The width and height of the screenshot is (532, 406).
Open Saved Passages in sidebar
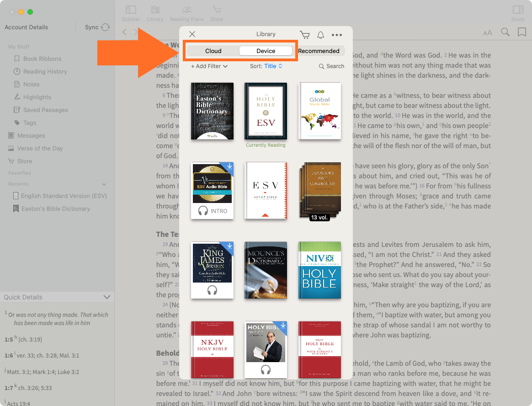coord(41,110)
